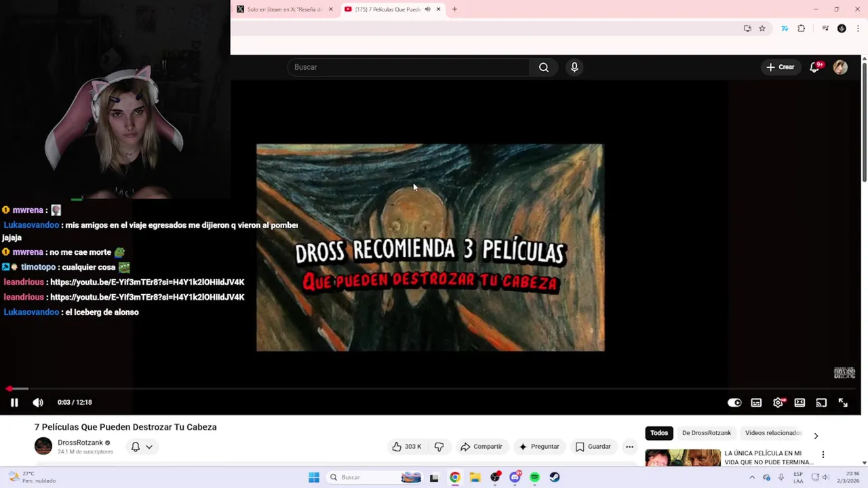Open the Windows Start menu
Screen dimensions: 868x488
314,477
